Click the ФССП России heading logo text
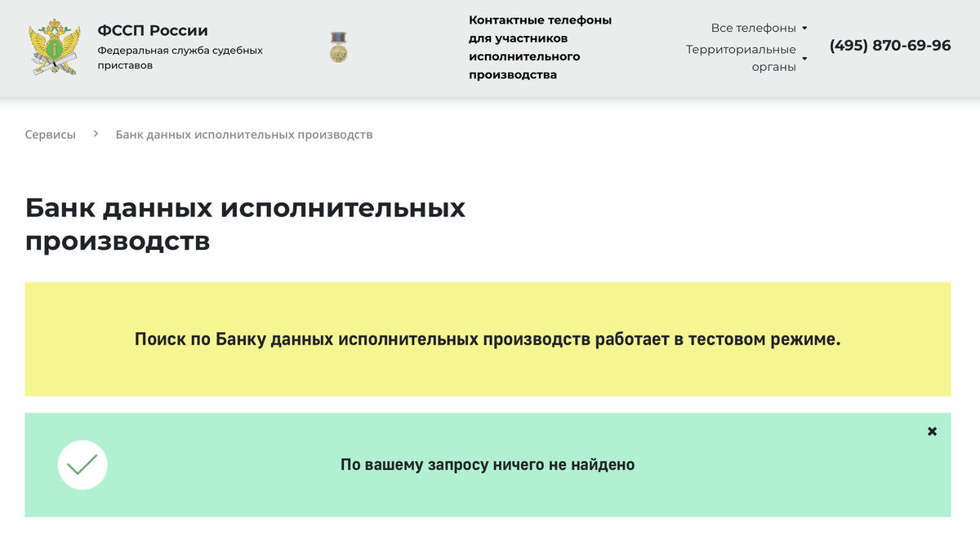This screenshot has height=537, width=980. point(152,30)
